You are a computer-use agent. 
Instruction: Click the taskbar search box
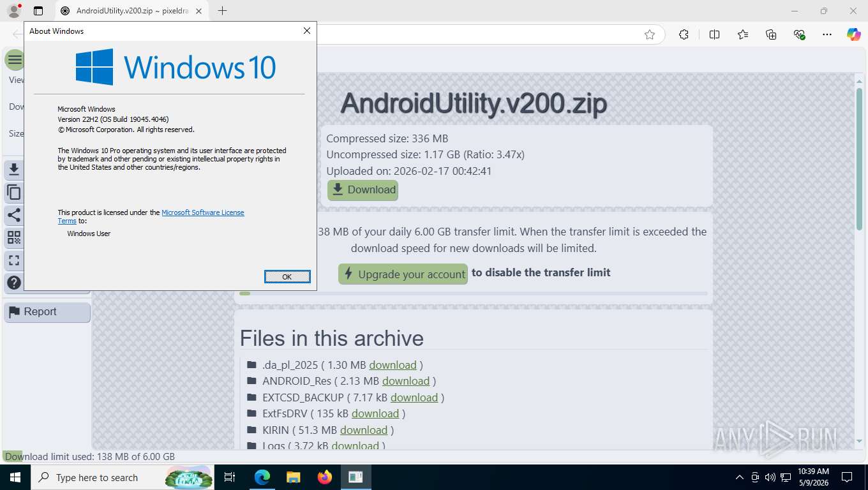click(x=123, y=477)
